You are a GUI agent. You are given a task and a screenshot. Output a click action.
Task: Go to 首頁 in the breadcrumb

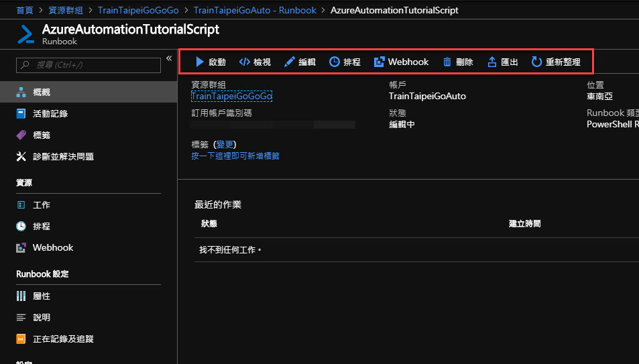tap(25, 10)
